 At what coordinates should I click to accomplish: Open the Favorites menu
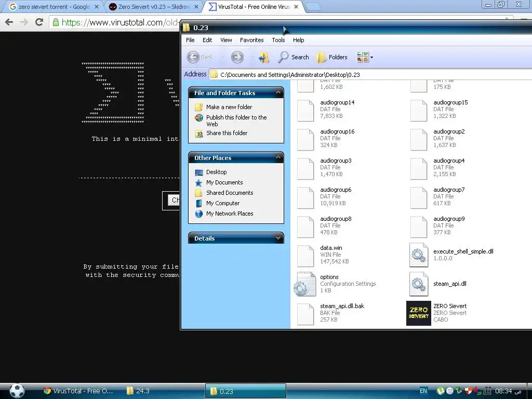coord(252,40)
